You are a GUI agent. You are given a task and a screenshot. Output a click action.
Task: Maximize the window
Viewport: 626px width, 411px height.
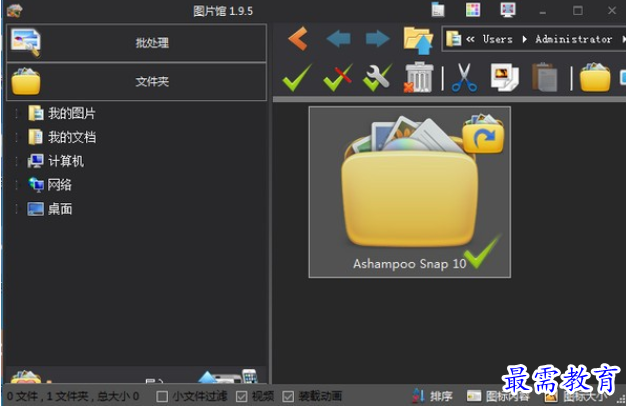click(x=578, y=10)
